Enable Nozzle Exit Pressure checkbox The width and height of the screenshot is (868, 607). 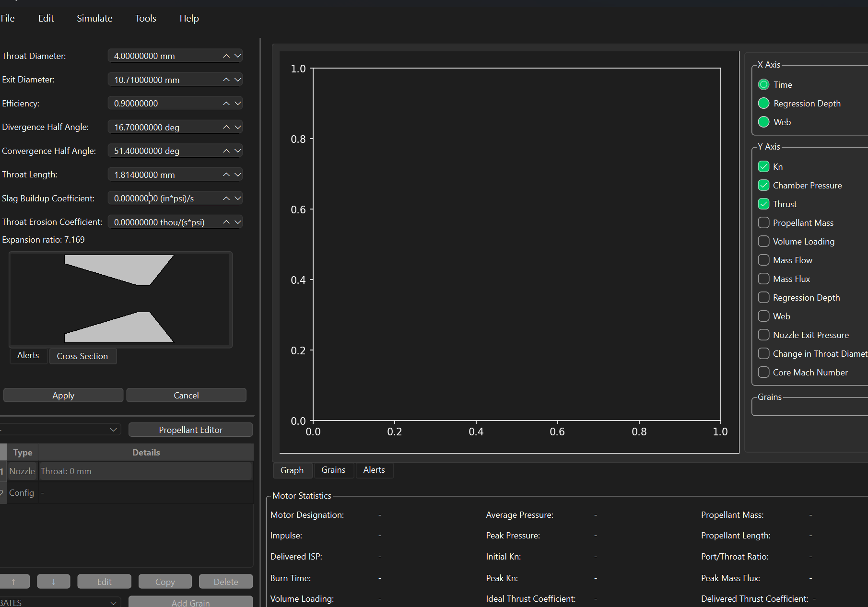pyautogui.click(x=763, y=335)
